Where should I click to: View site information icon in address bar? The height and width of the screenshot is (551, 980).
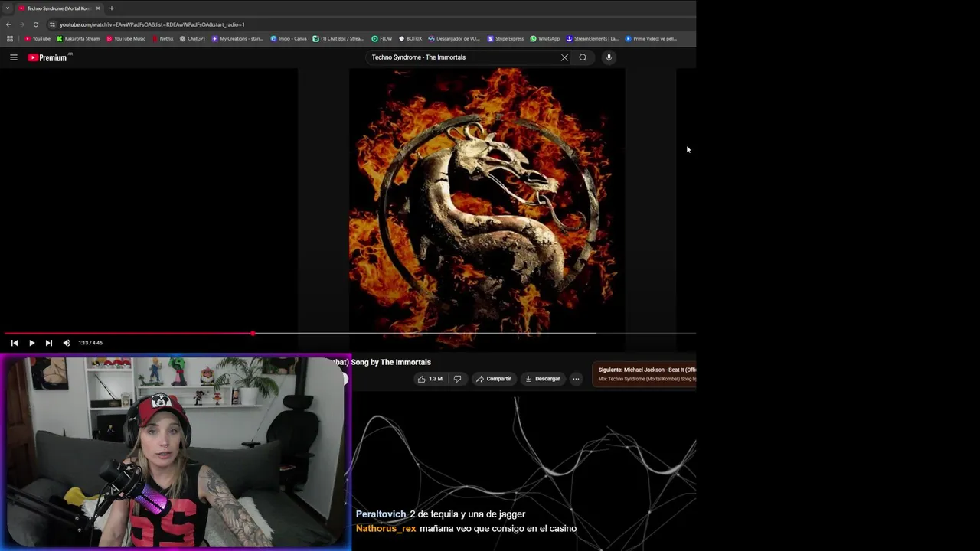coord(52,24)
